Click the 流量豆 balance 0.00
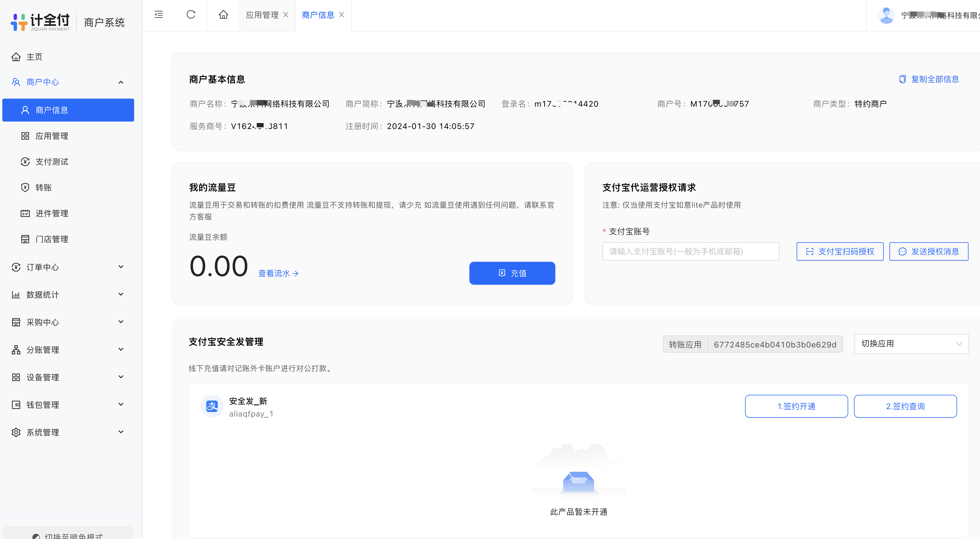Image resolution: width=980 pixels, height=539 pixels. [x=219, y=266]
